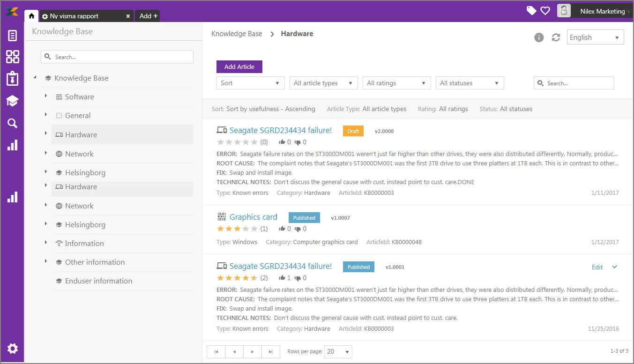Select Other information in the tree
634x364 pixels.
point(95,262)
